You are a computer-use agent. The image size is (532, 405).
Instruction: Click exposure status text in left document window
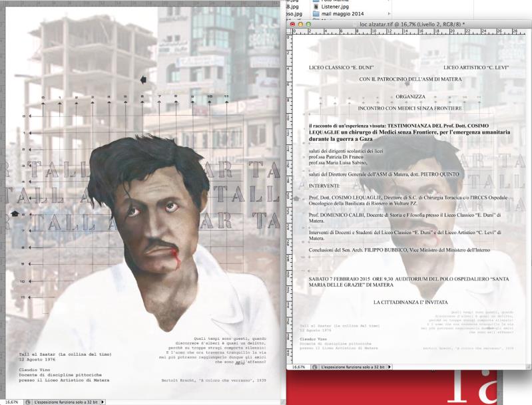[66, 402]
